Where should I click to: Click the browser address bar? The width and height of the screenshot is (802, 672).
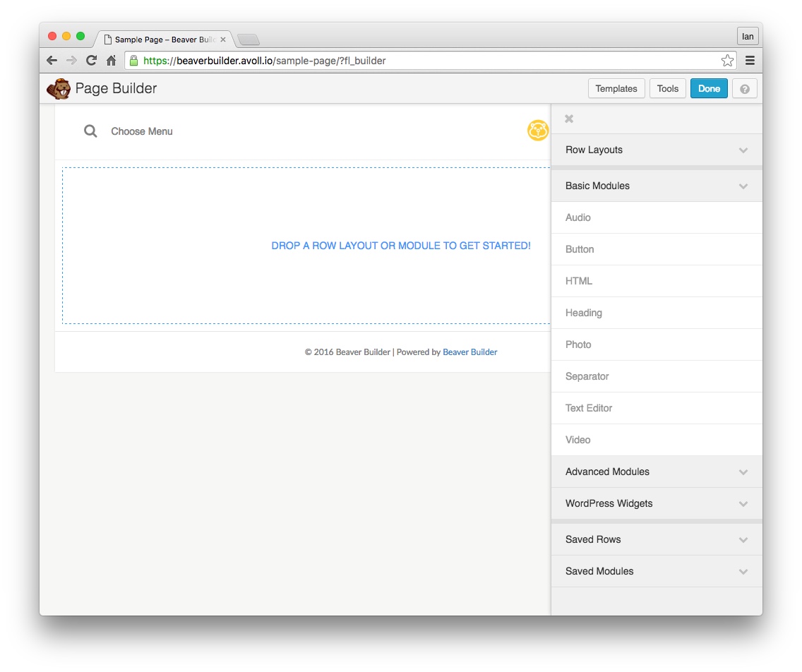430,60
